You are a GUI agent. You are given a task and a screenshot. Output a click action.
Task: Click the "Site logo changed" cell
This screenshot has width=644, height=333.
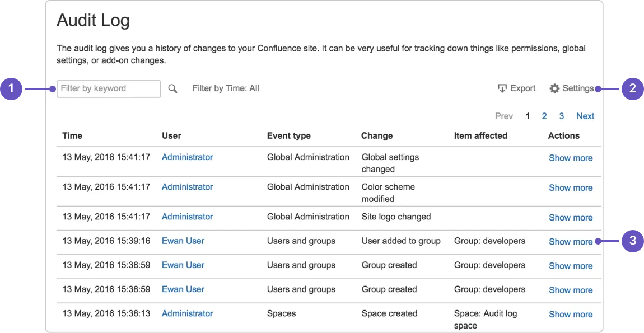click(396, 217)
